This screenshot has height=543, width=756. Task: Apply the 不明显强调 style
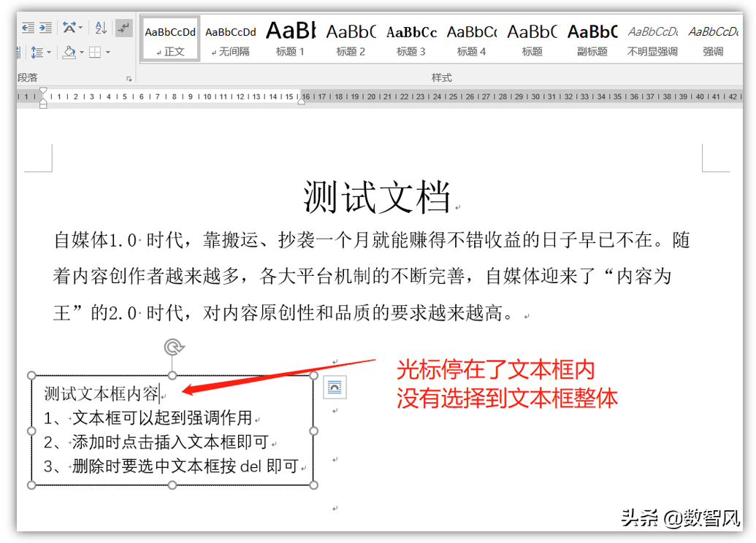652,39
